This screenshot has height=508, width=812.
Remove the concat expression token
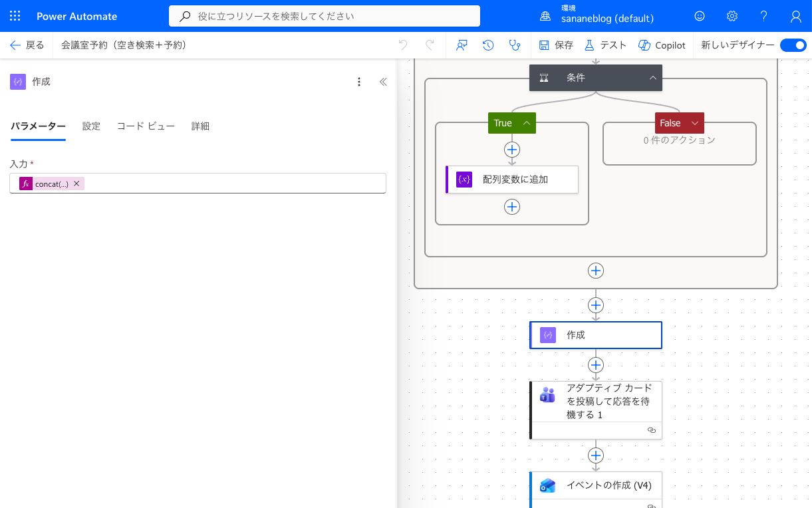[x=76, y=184]
